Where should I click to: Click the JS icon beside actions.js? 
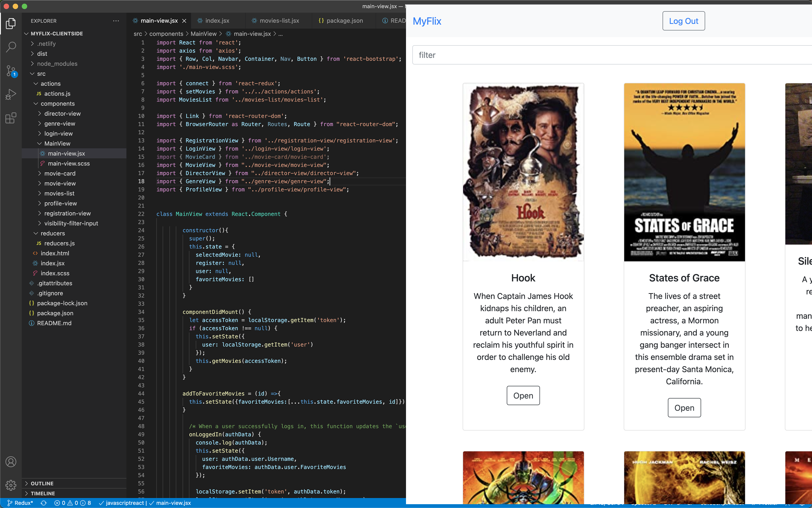[x=39, y=94]
